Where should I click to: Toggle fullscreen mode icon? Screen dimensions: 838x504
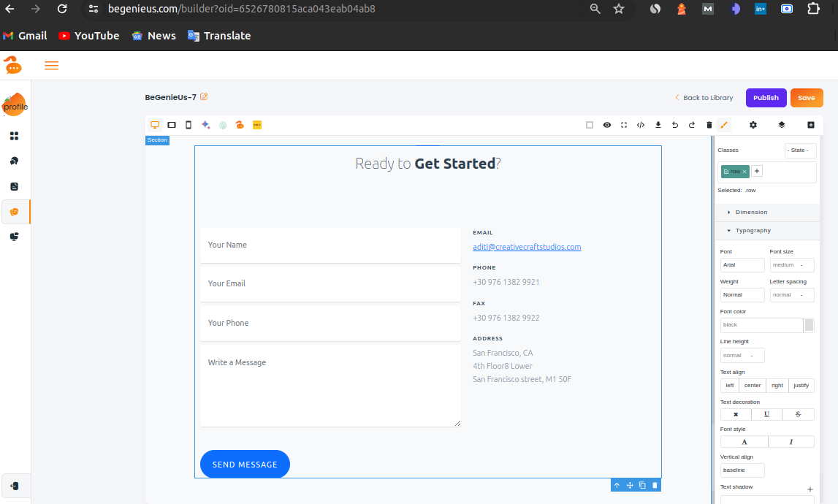tap(624, 125)
